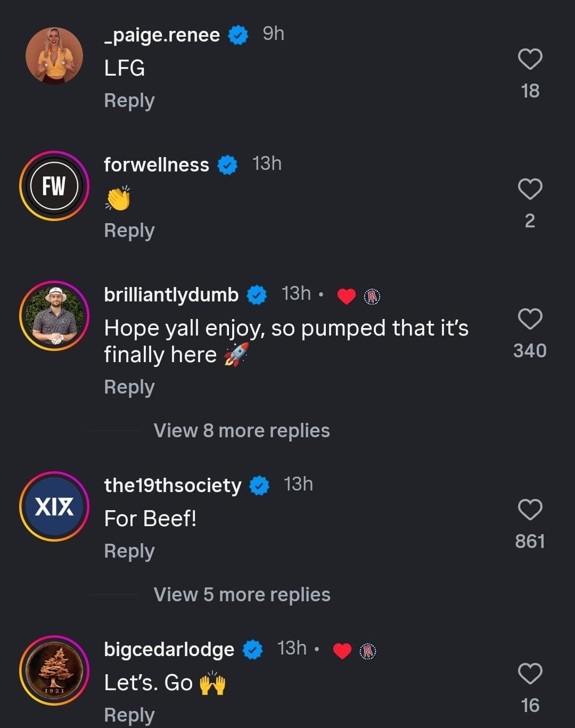This screenshot has height=728, width=575.
Task: Open the forwellness FW avatar
Action: pyautogui.click(x=54, y=186)
